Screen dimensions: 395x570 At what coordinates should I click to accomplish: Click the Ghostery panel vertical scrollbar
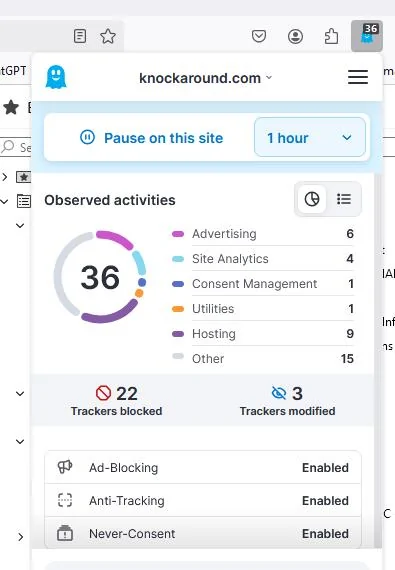[x=378, y=360]
